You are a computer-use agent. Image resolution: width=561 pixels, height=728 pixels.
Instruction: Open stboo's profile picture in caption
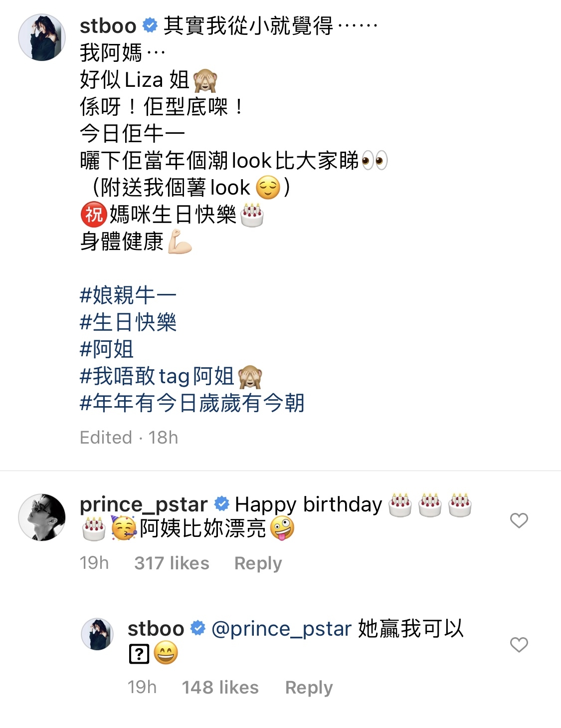[x=42, y=37]
